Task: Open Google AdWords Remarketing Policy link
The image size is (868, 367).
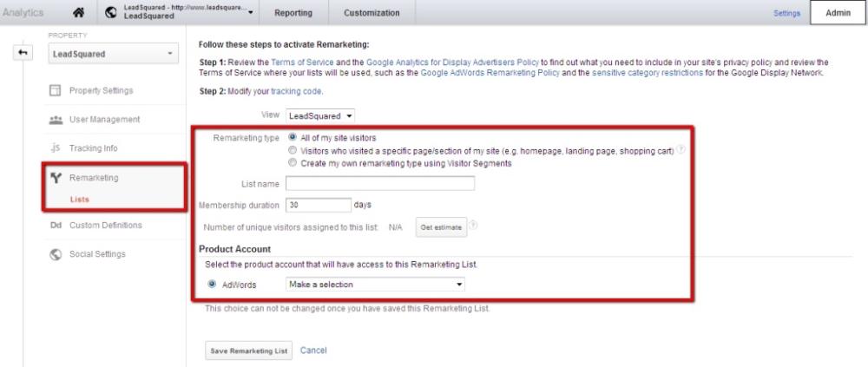Action: tap(490, 73)
